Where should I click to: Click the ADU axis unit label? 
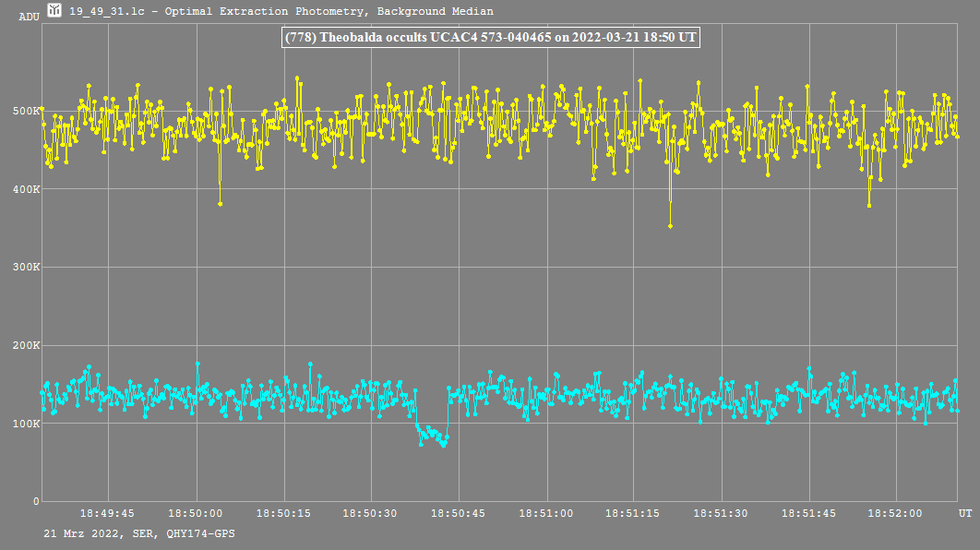tap(29, 17)
